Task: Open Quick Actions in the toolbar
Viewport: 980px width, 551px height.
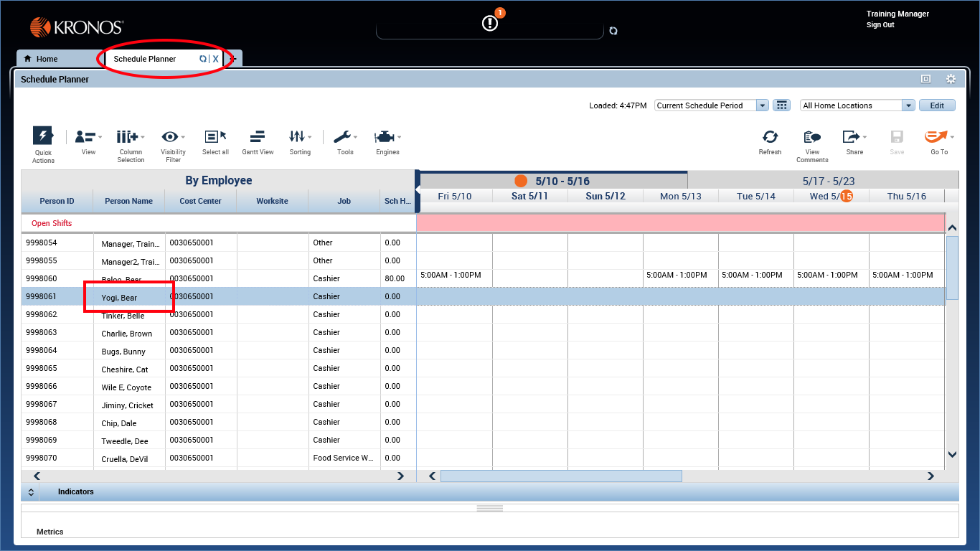Action: point(42,140)
